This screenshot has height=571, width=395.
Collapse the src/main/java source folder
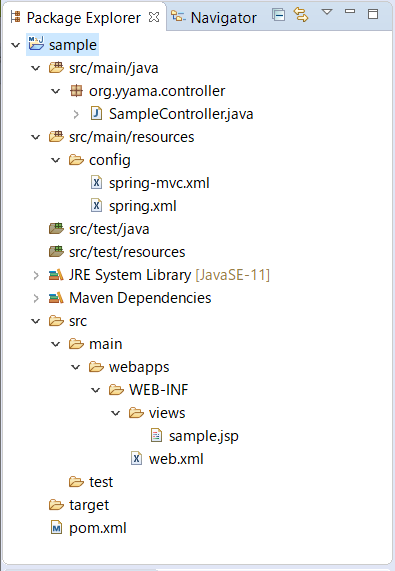tap(36, 68)
